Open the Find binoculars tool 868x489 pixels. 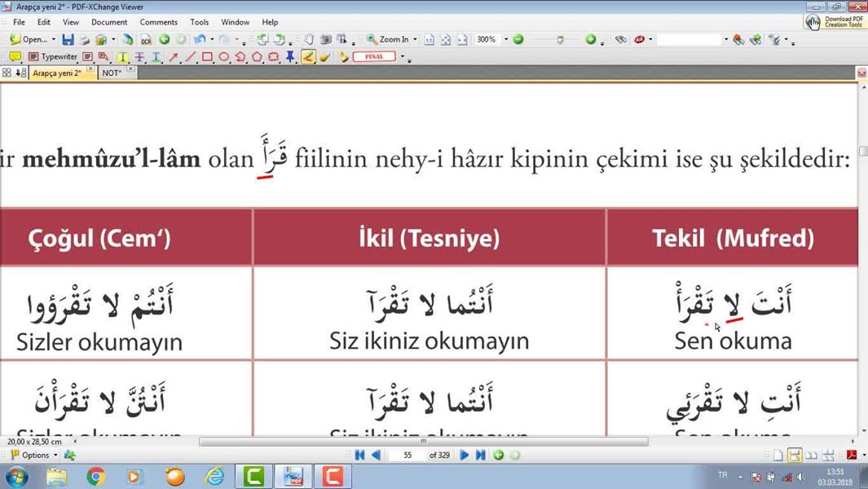(x=621, y=39)
